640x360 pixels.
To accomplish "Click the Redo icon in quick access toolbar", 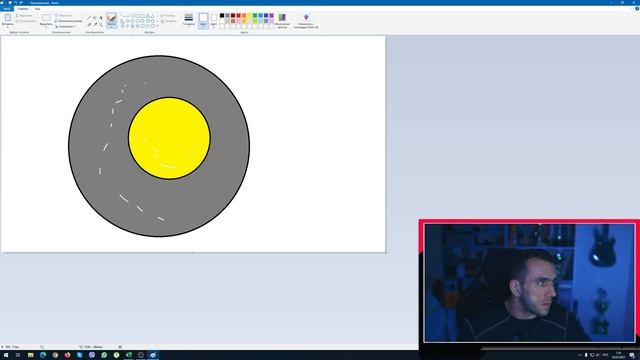I will tap(21, 2).
